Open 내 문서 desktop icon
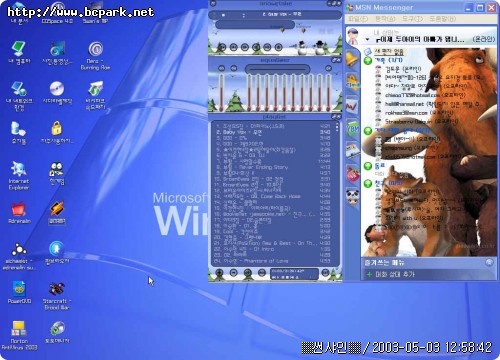The width and height of the screenshot is (500, 360). pos(19,13)
